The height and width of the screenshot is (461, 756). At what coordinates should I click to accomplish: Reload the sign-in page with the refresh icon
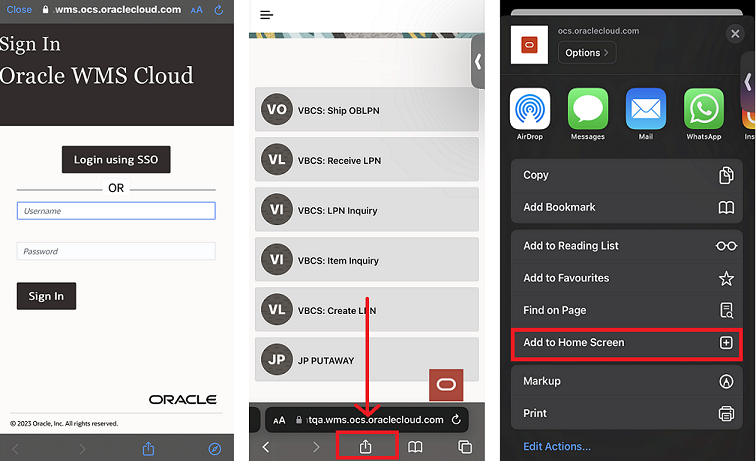(x=219, y=10)
